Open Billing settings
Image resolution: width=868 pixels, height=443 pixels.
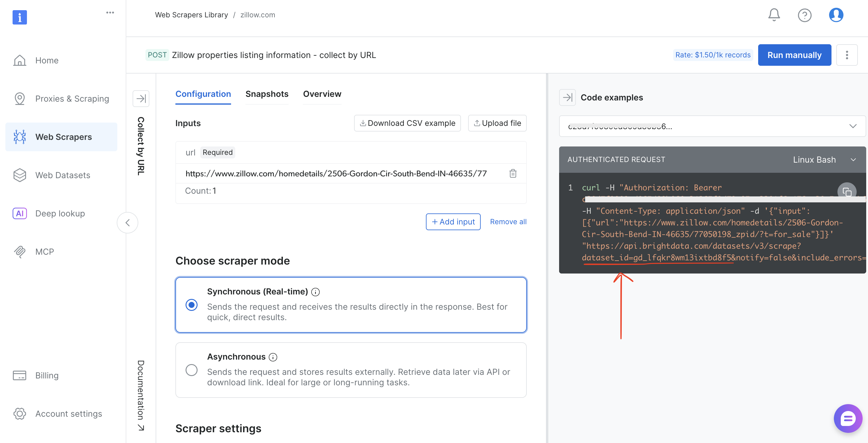point(47,375)
